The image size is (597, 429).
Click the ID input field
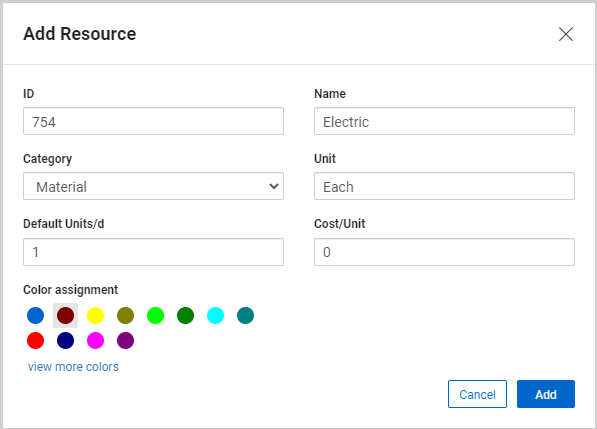(x=153, y=121)
